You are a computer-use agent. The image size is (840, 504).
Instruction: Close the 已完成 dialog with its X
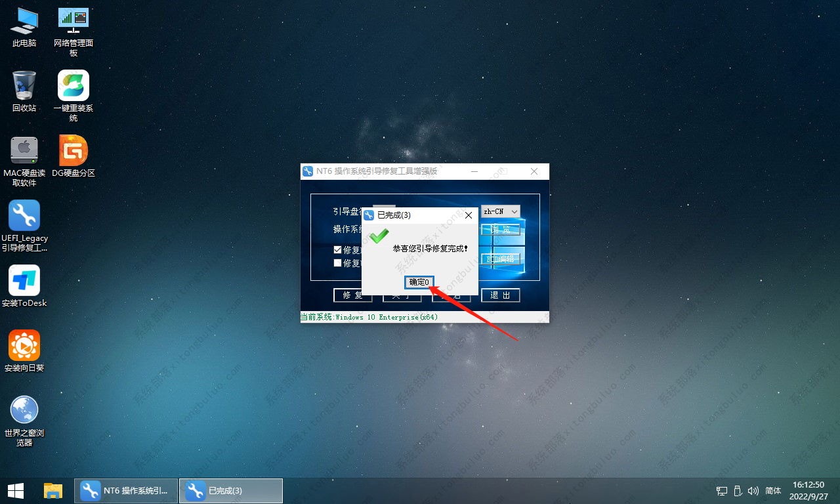[469, 215]
